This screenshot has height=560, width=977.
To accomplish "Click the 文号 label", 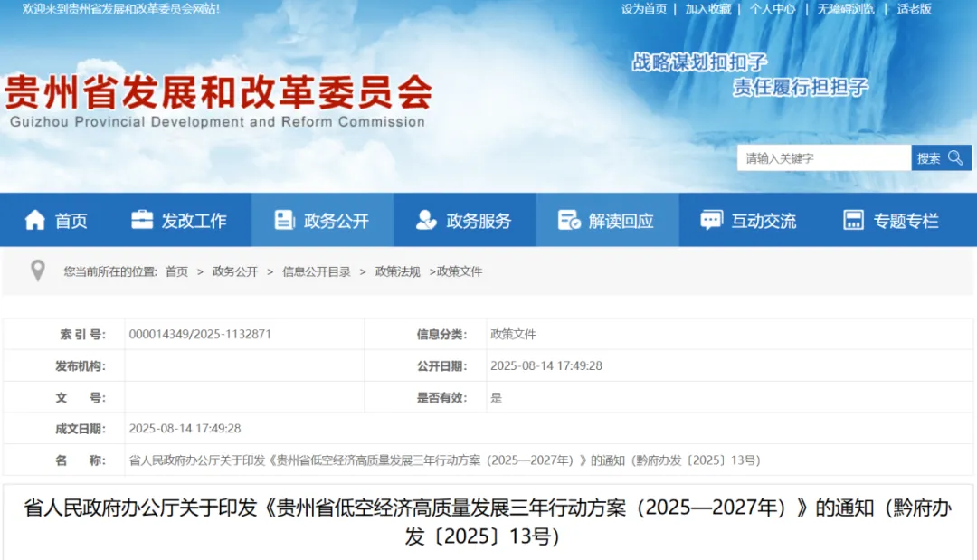I will (81, 397).
